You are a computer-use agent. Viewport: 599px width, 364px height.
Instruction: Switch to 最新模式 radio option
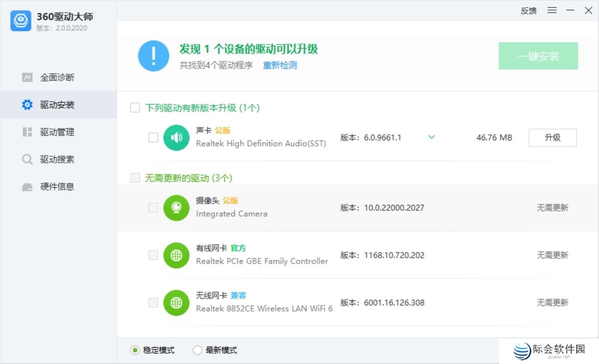198,350
